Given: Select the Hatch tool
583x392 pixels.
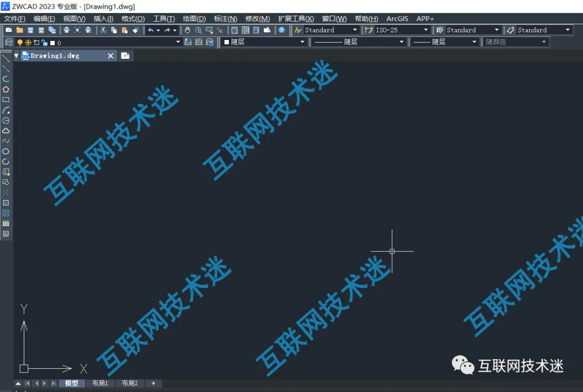Looking at the screenshot, I should click(x=5, y=203).
